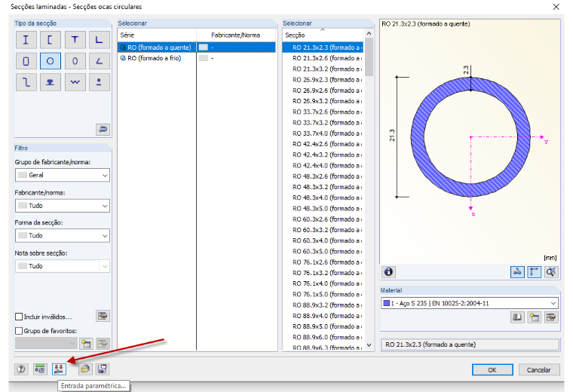Confirm with the OK button
The height and width of the screenshot is (392, 573).
(x=492, y=369)
